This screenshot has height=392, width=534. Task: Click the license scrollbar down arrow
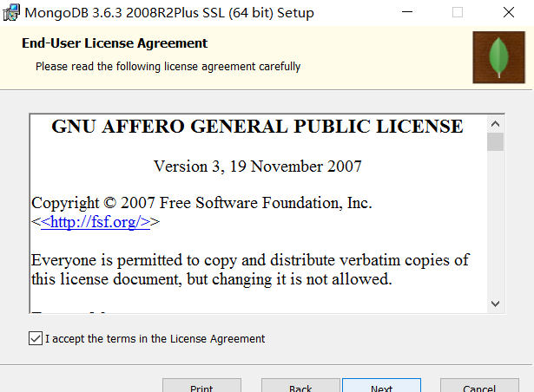495,304
